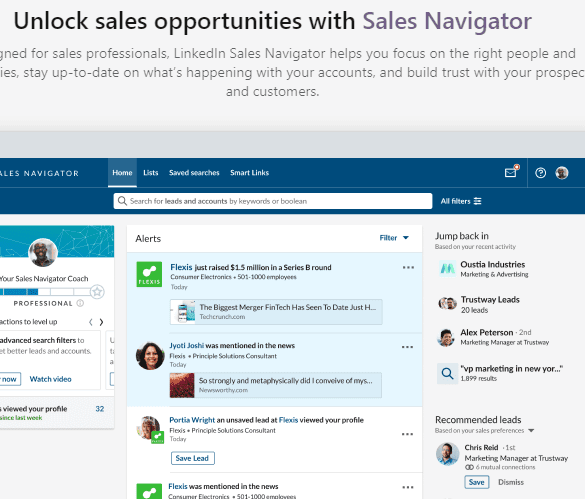Open the All filters panel
This screenshot has height=499, width=585.
click(x=461, y=201)
